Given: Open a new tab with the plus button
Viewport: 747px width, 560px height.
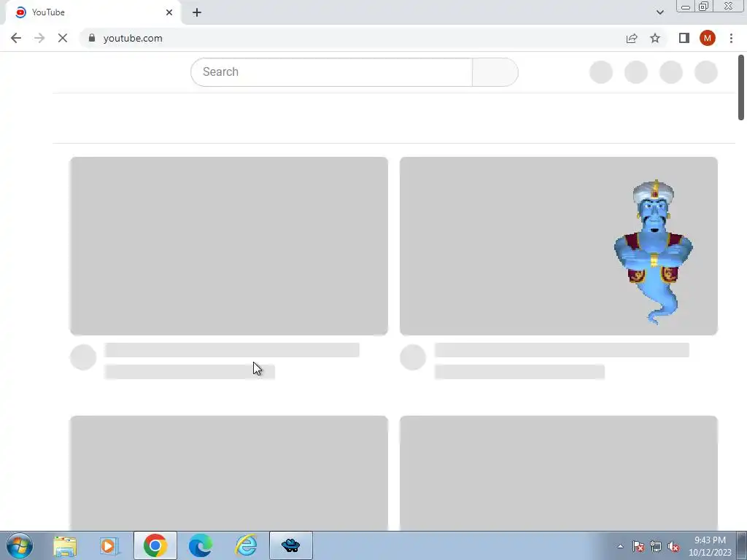Looking at the screenshot, I should click(197, 12).
